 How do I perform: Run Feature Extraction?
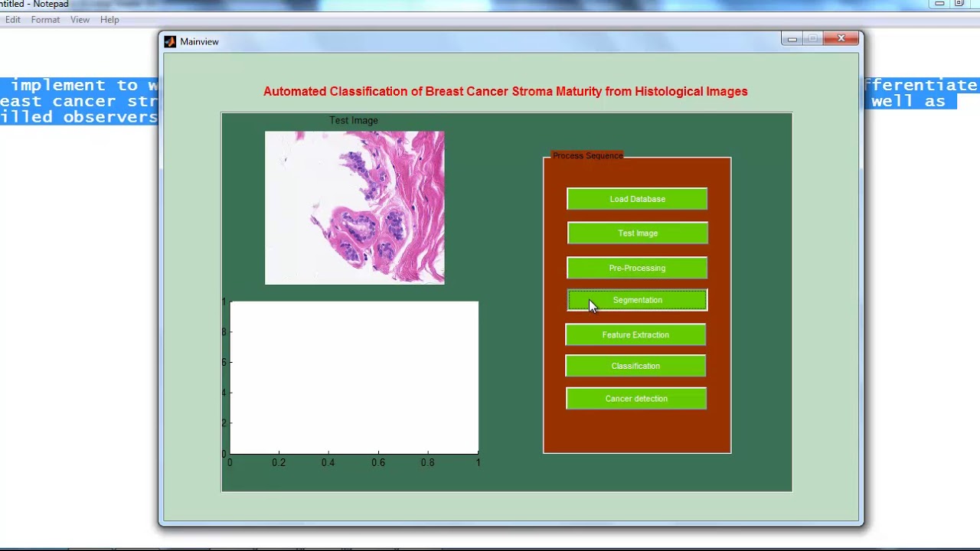pos(635,334)
